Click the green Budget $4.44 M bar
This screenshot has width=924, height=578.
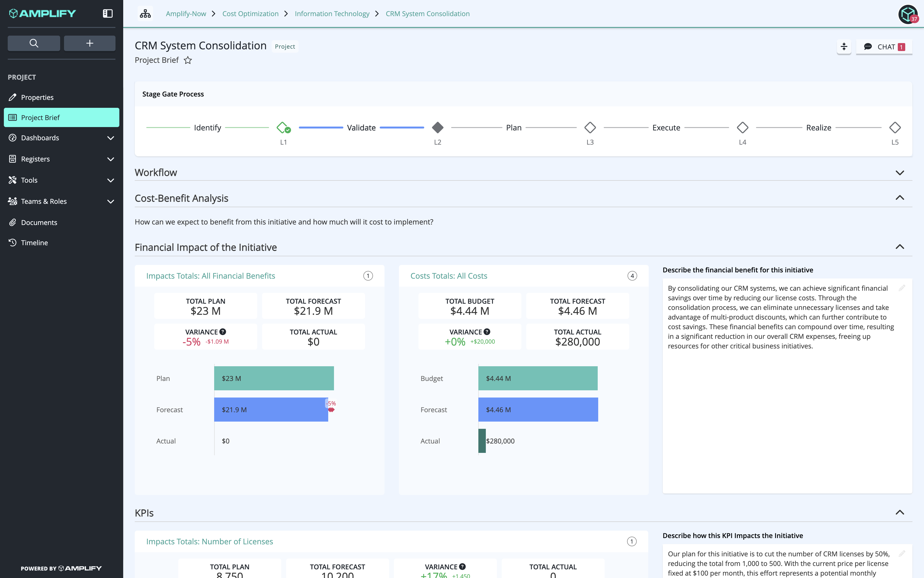click(x=538, y=378)
